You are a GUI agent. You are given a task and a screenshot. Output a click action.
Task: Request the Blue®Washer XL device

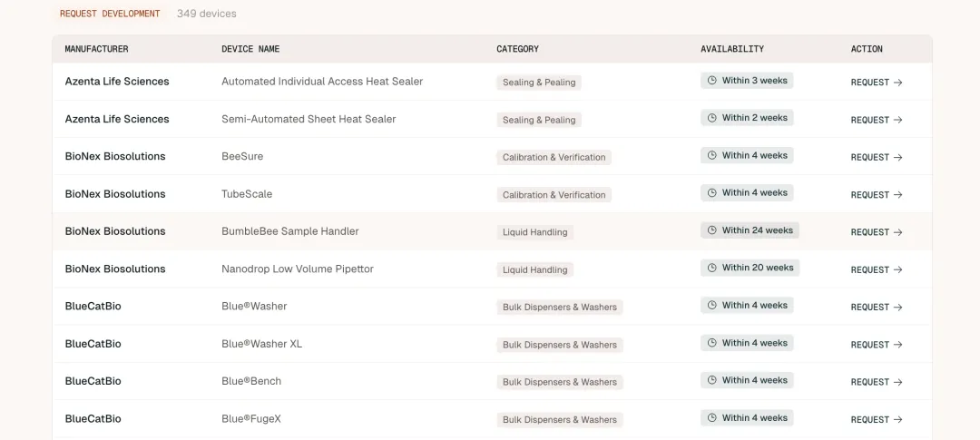(876, 345)
